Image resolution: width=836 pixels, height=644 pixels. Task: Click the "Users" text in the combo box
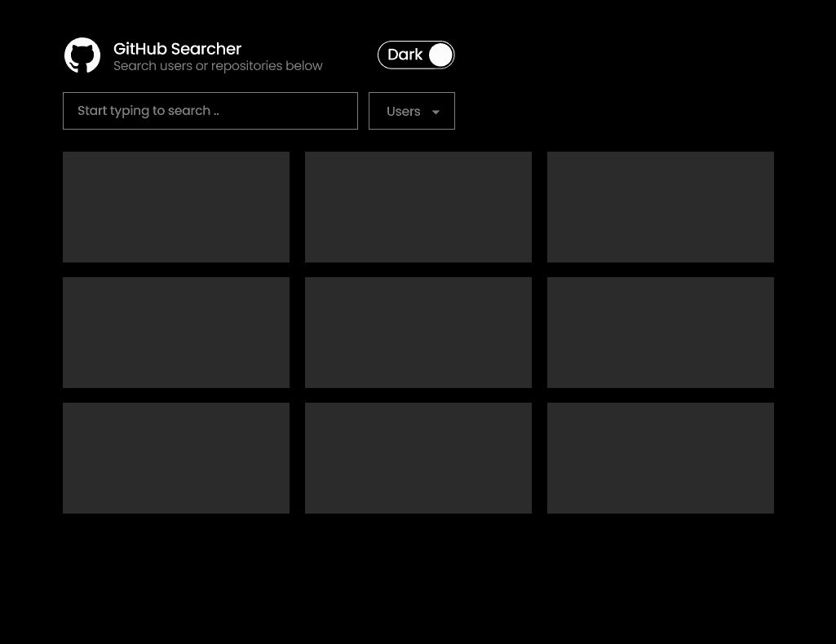tap(403, 112)
